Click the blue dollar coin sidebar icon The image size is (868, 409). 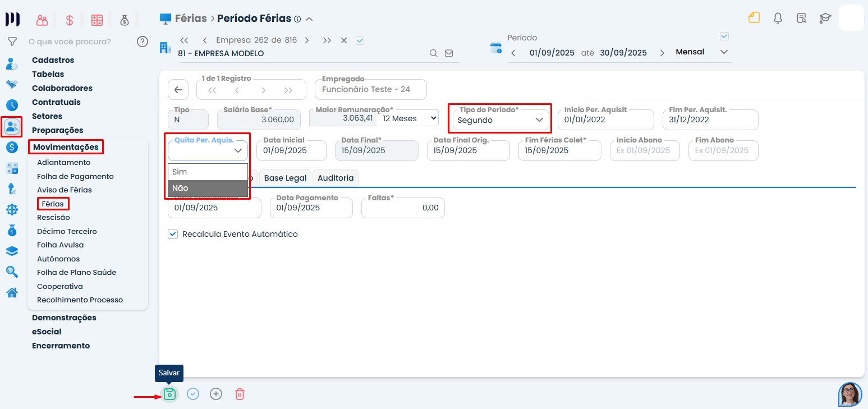click(x=12, y=148)
